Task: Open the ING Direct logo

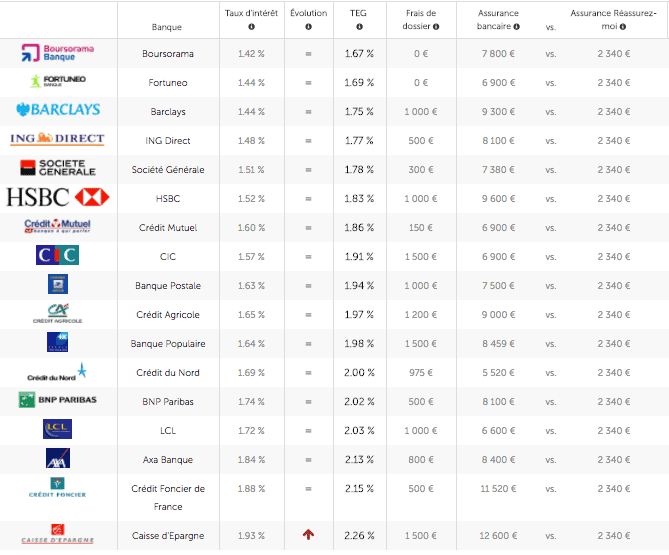Action: click(58, 139)
